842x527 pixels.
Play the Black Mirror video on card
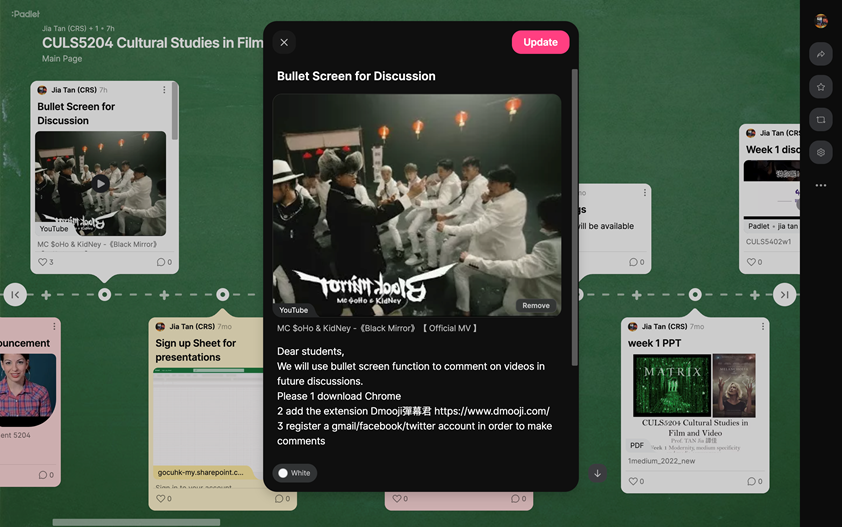[100, 184]
